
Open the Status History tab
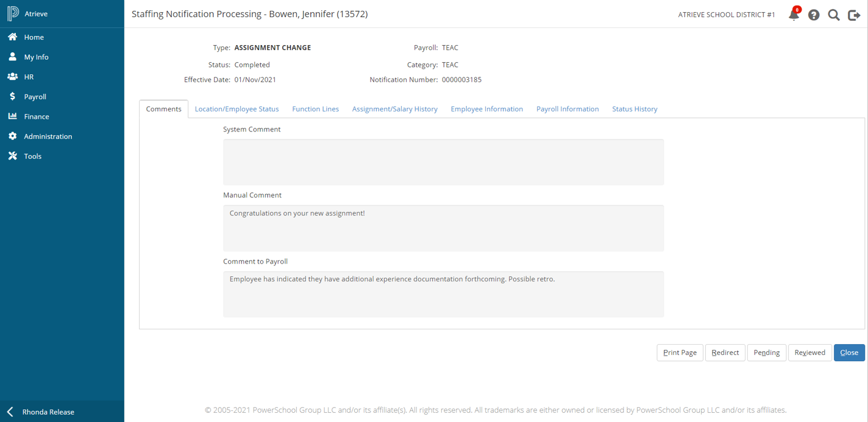[x=635, y=109]
